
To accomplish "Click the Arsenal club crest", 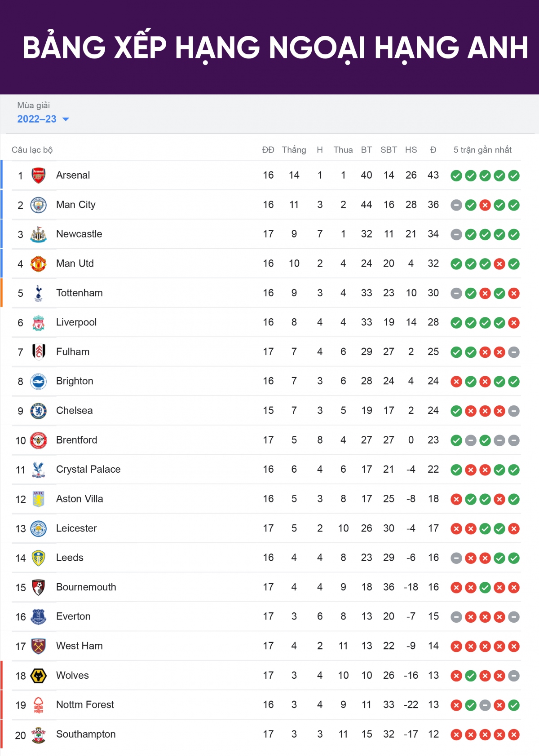I will [x=39, y=176].
